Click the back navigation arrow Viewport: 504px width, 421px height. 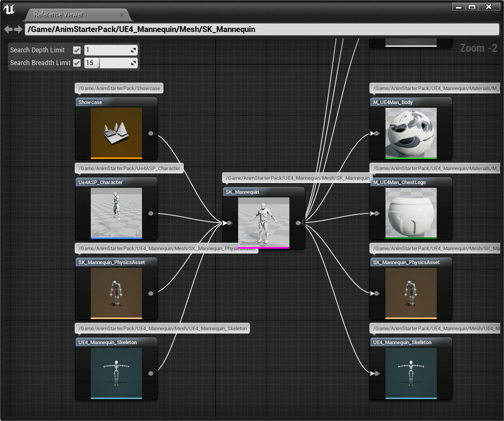pyautogui.click(x=9, y=29)
